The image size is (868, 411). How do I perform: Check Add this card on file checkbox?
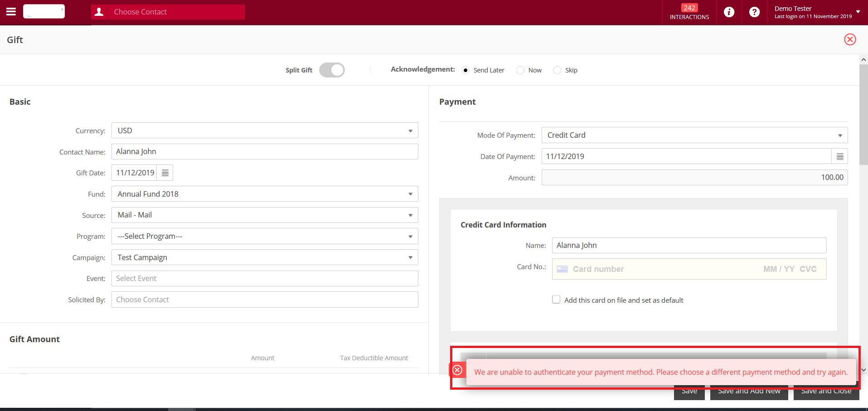[x=556, y=300]
